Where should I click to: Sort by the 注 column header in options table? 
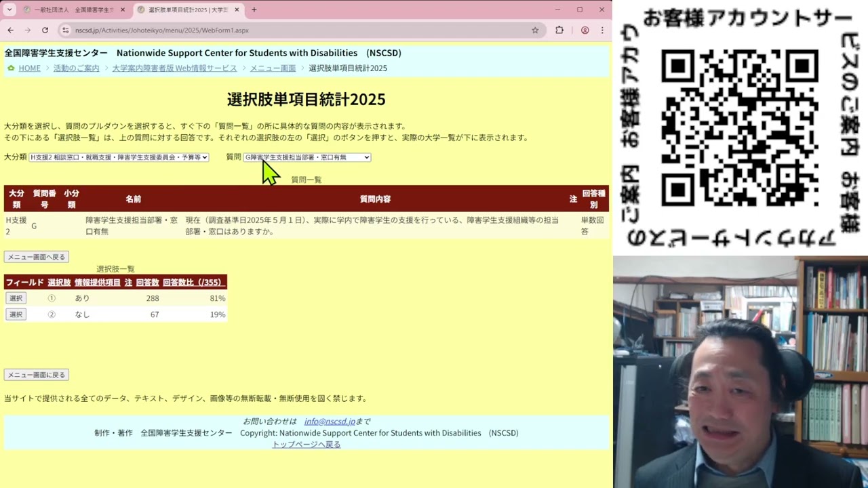pyautogui.click(x=128, y=283)
